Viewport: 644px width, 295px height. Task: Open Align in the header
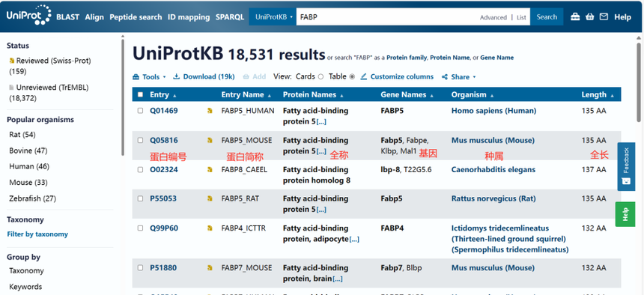coord(94,17)
